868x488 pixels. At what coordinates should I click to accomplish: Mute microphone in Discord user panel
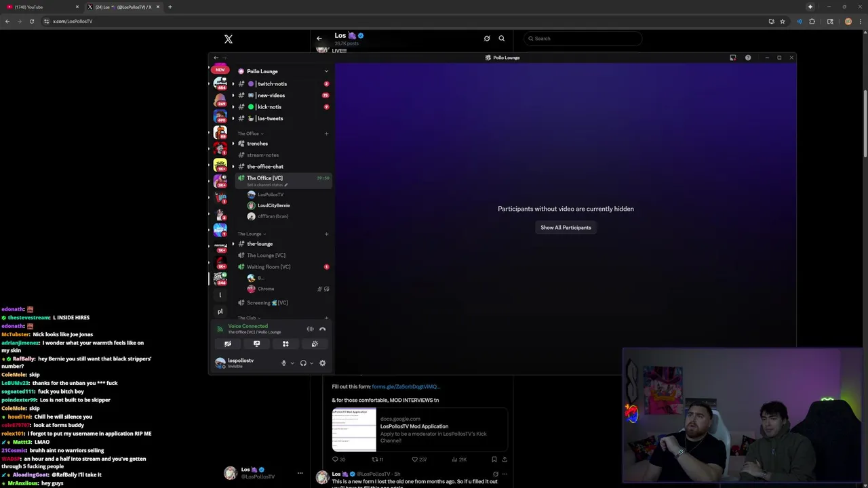tap(283, 363)
